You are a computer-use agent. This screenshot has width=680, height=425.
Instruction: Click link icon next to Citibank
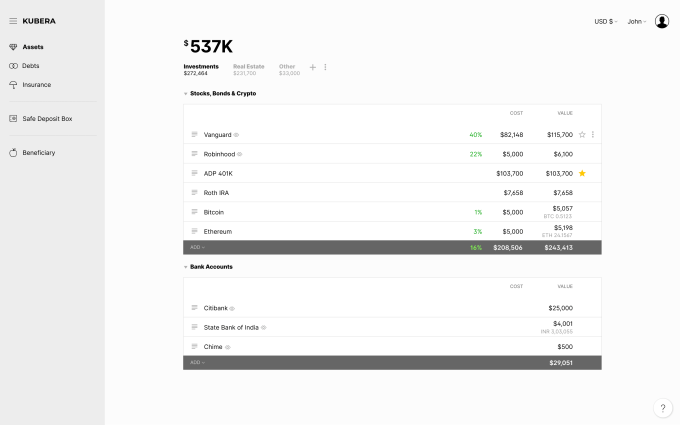[232, 308]
